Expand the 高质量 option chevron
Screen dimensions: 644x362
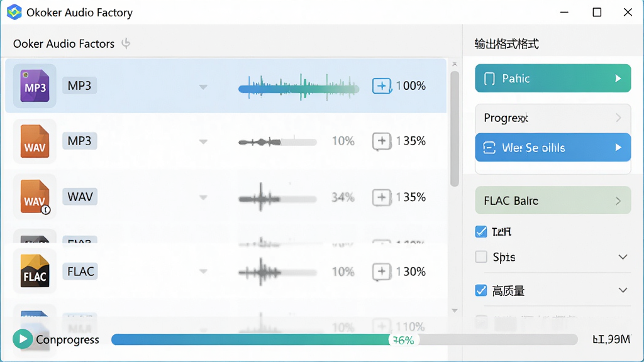point(623,290)
